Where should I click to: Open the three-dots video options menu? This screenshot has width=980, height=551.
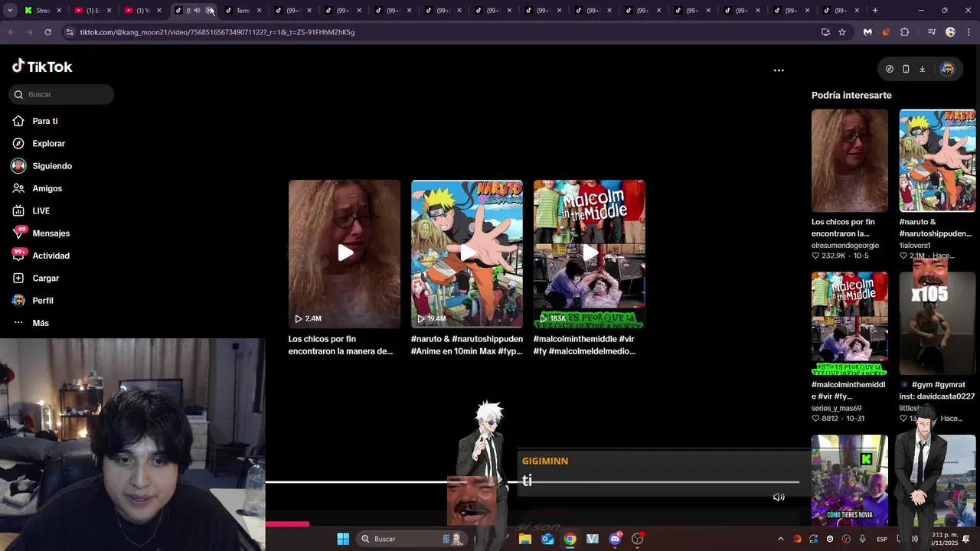click(x=779, y=70)
